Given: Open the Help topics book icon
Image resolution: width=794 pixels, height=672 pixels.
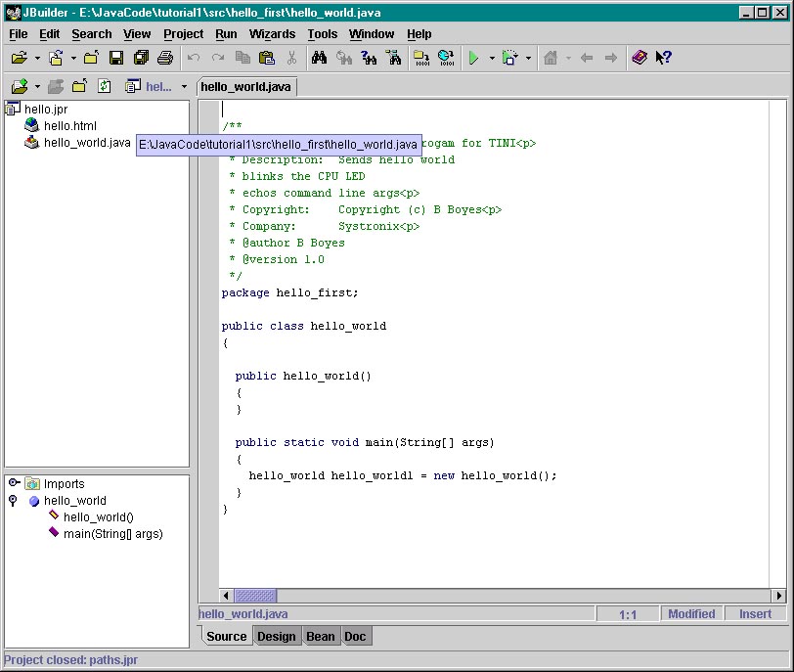Looking at the screenshot, I should [x=639, y=59].
